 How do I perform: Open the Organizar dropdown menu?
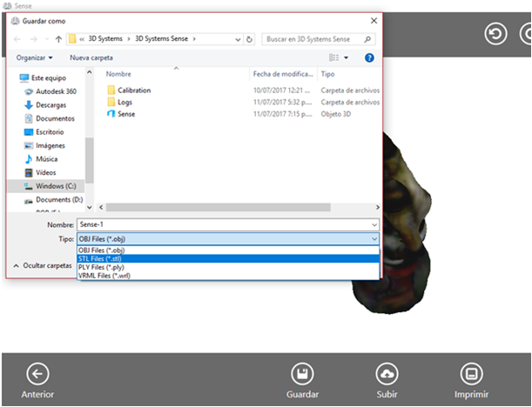pos(34,57)
